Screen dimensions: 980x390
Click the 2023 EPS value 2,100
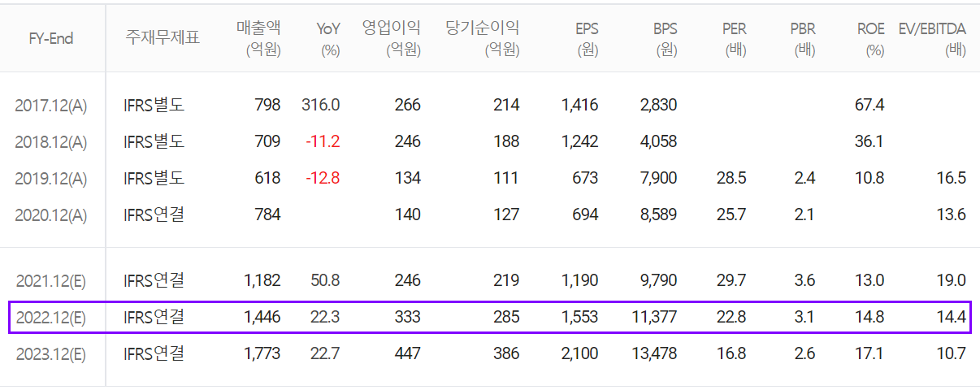pyautogui.click(x=579, y=353)
